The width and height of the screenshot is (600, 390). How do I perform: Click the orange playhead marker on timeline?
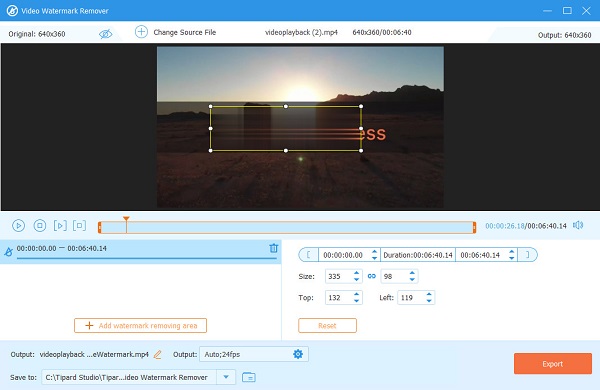126,219
